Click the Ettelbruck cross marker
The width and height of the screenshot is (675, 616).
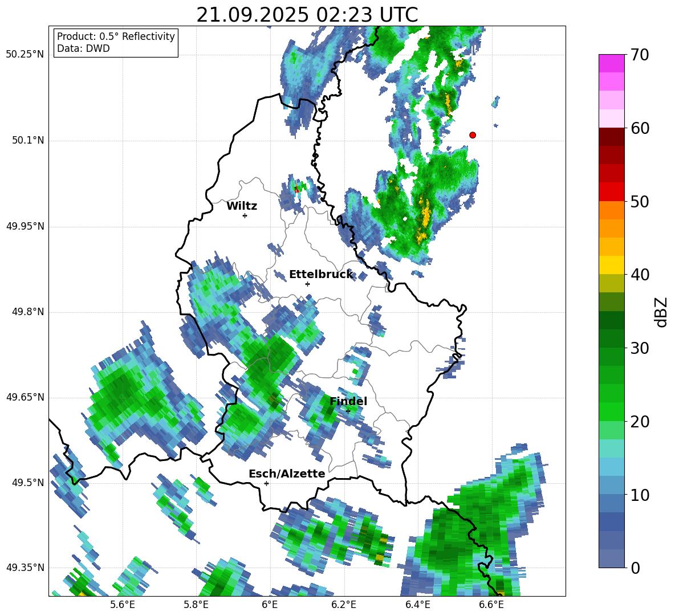coord(307,284)
